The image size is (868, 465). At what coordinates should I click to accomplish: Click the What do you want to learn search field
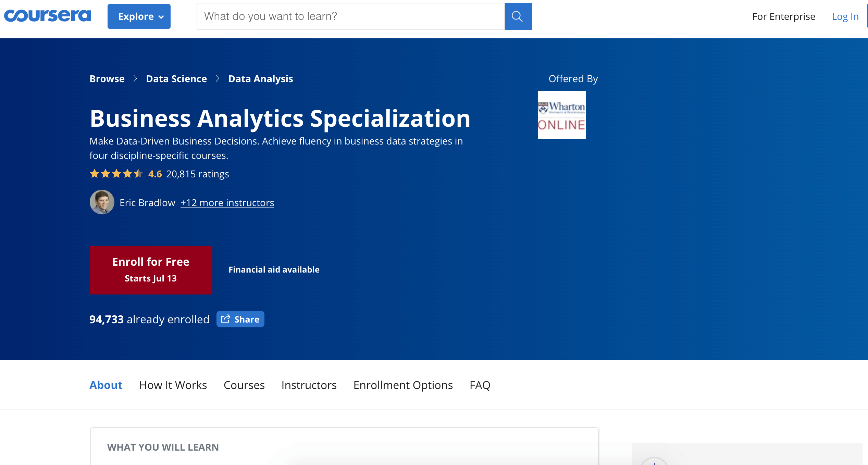point(351,16)
